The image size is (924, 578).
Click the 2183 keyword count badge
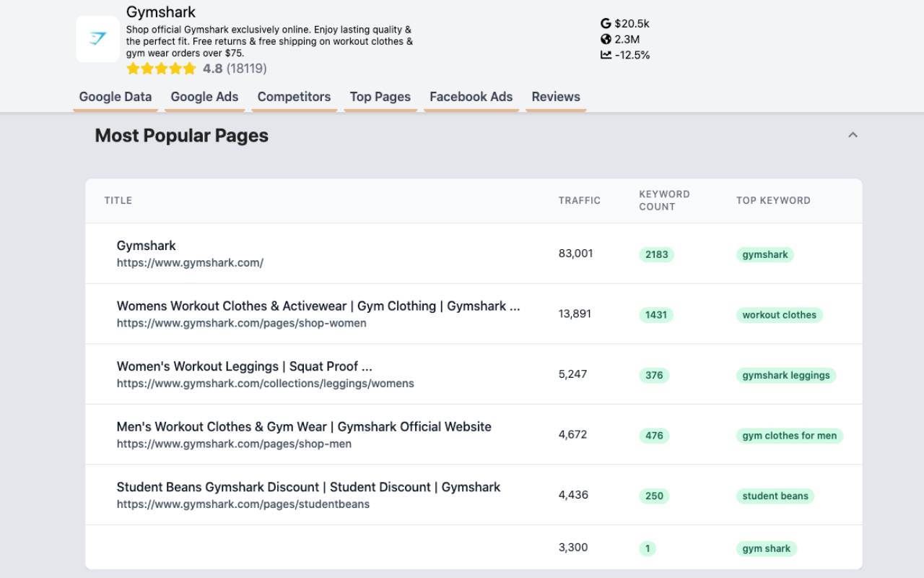[x=657, y=254]
